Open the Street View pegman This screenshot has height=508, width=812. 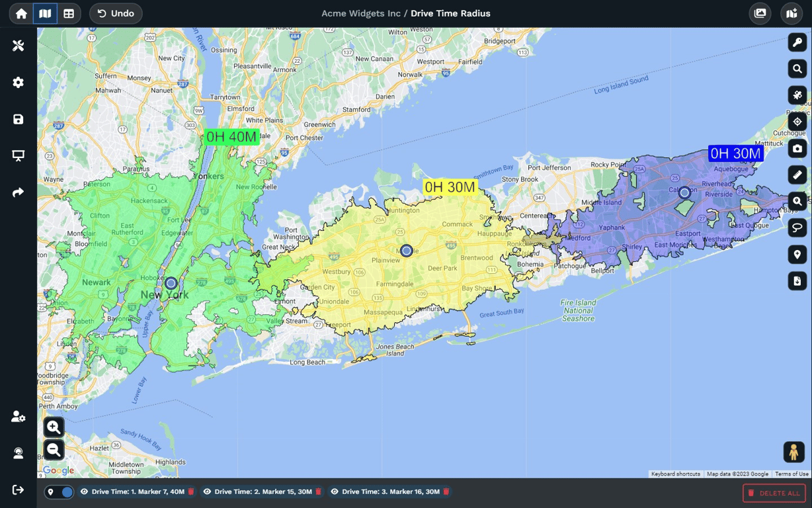[793, 452]
